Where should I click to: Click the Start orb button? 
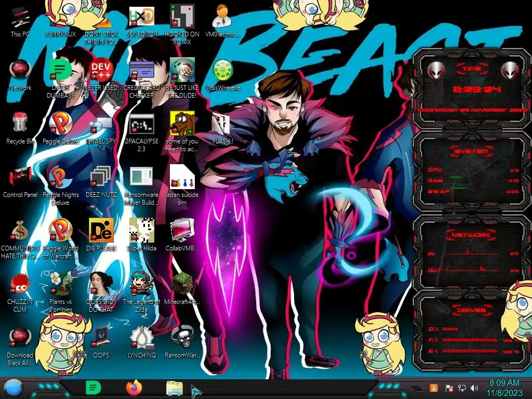tap(12, 388)
